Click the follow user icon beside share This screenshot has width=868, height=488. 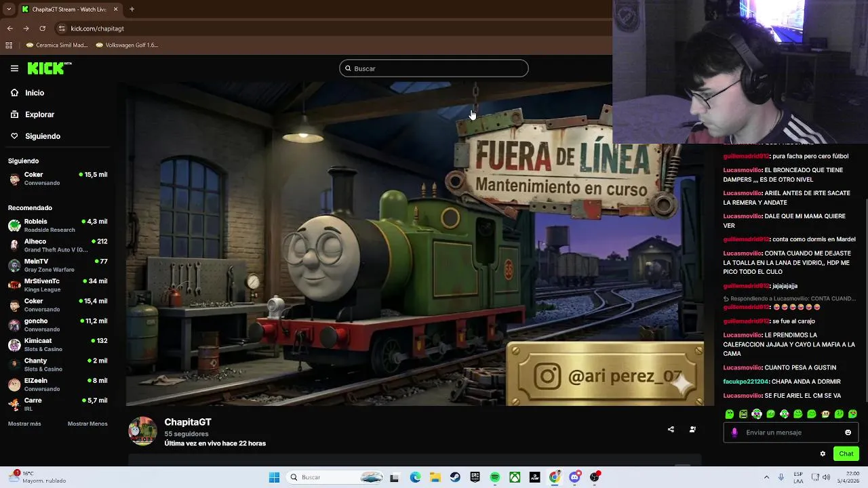pyautogui.click(x=692, y=429)
